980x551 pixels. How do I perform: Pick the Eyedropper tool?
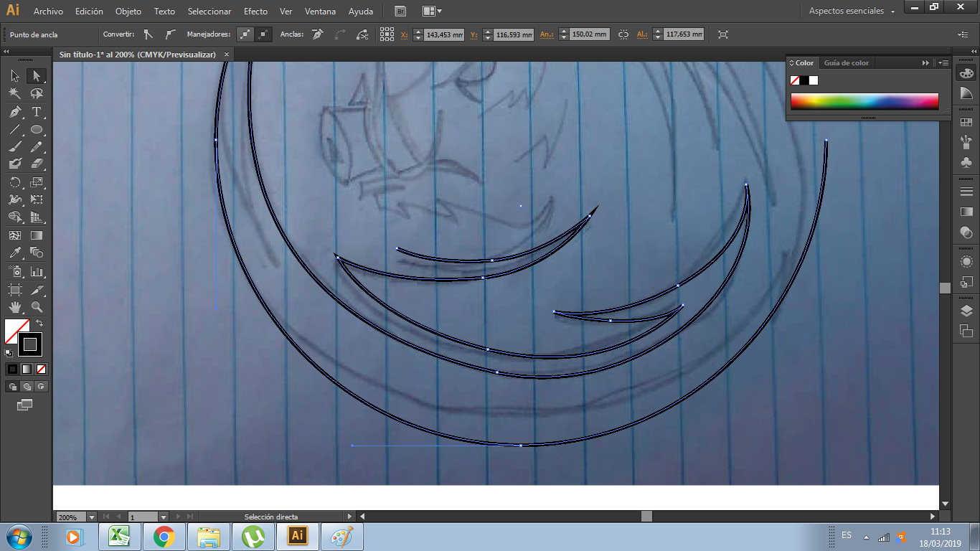[15, 253]
